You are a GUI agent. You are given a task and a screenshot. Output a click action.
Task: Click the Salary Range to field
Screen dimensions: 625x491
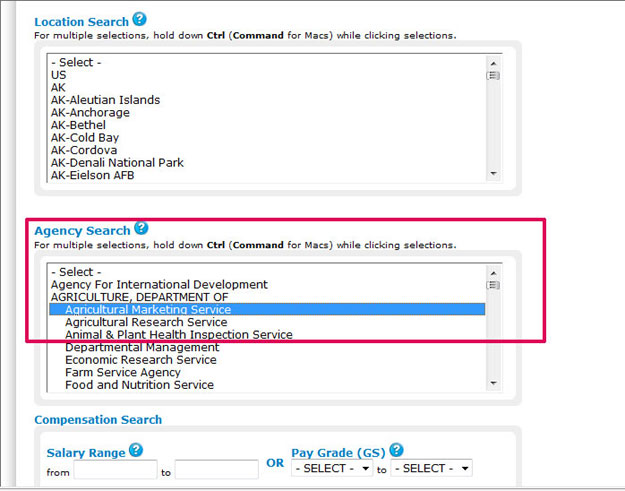(217, 469)
